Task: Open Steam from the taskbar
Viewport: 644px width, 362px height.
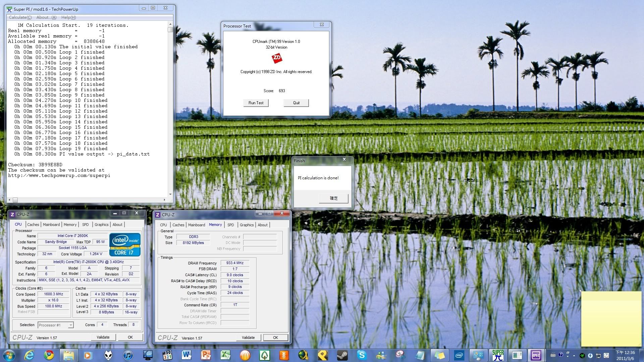Action: (342, 355)
